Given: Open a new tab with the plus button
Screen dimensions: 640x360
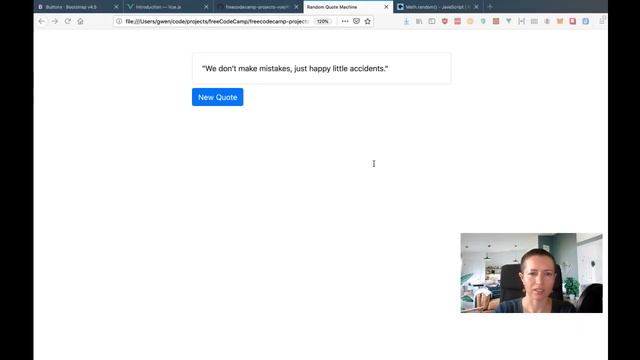Looking at the screenshot, I should (490, 7).
